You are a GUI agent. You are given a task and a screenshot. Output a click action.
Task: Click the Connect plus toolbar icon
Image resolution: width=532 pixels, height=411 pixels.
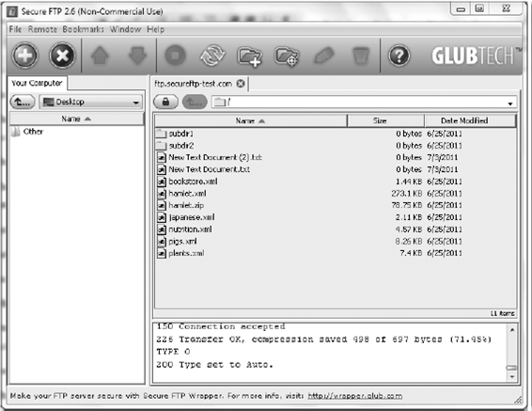[x=24, y=55]
